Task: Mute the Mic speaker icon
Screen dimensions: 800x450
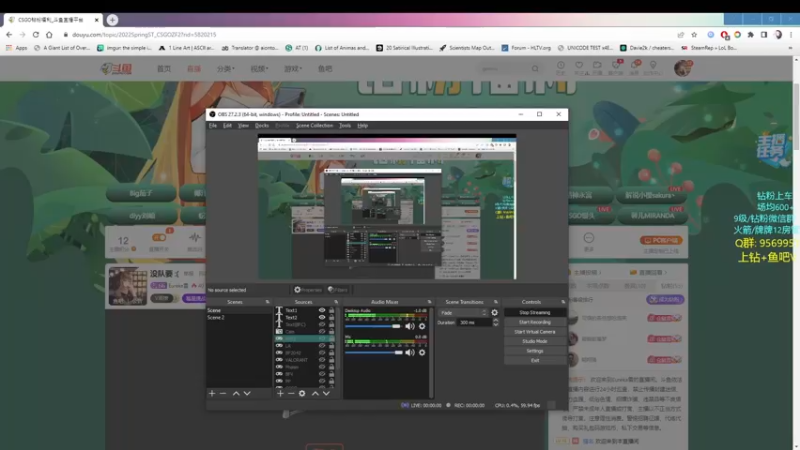Action: (x=410, y=352)
